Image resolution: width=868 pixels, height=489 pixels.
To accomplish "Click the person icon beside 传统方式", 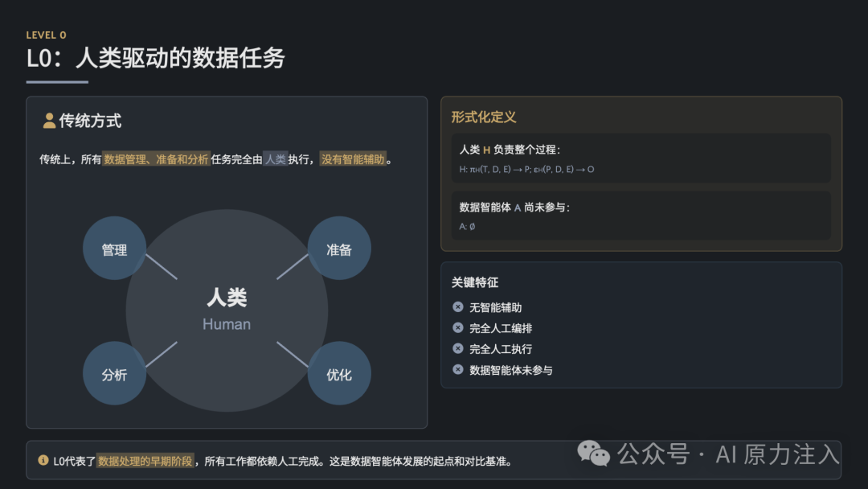I will coord(49,121).
